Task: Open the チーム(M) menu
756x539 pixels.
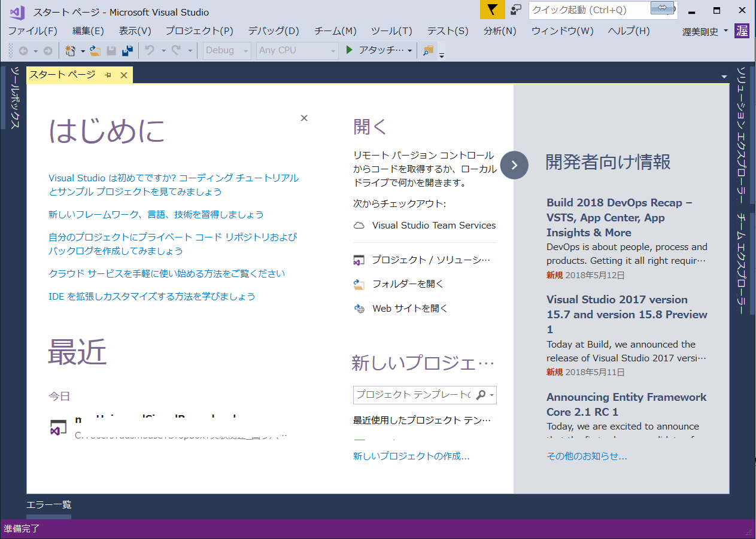Action: [335, 31]
